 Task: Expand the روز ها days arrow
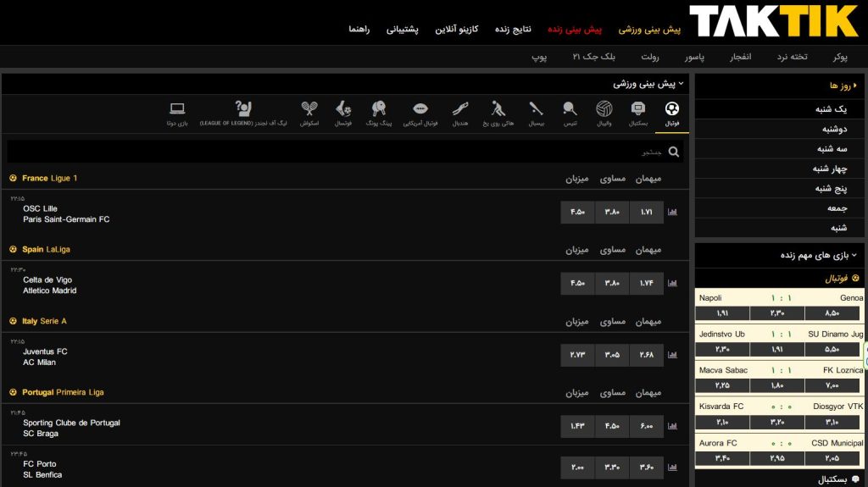tap(855, 86)
